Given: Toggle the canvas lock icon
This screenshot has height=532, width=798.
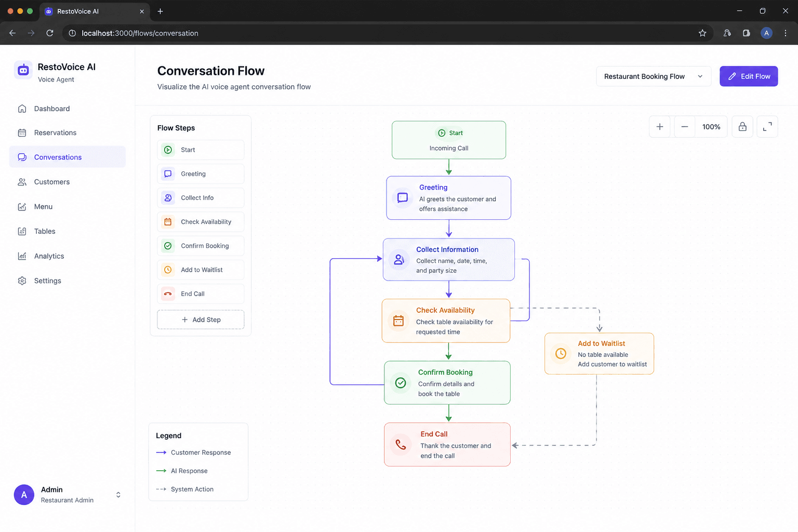Looking at the screenshot, I should (x=742, y=127).
